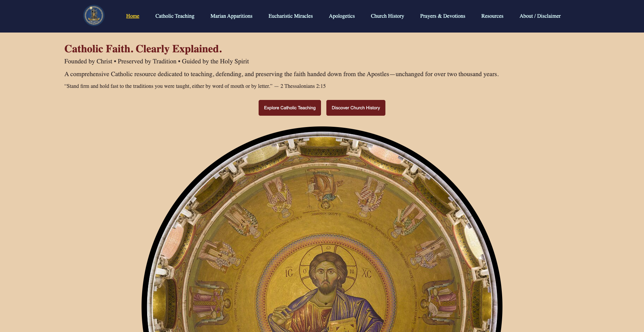Navigate to the Apologetics section

tap(342, 16)
